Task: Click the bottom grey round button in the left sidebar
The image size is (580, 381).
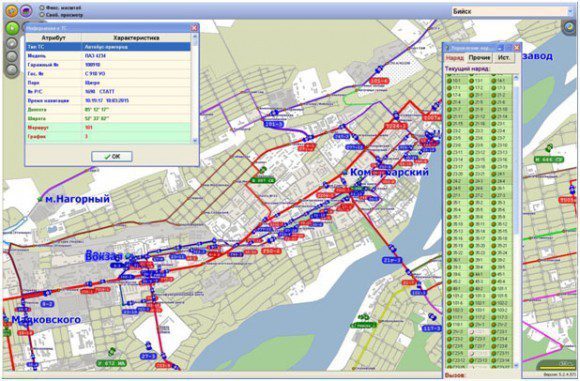Action: [x=12, y=69]
